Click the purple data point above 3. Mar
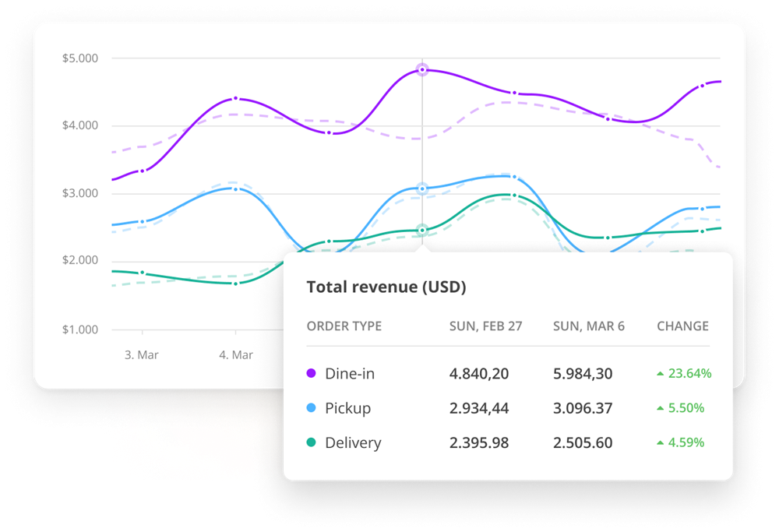Image resolution: width=779 pixels, height=532 pixels. pyautogui.click(x=143, y=171)
